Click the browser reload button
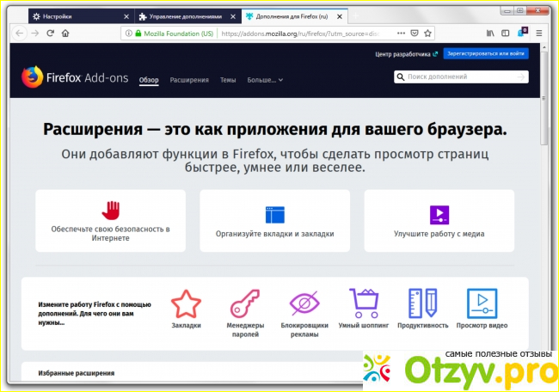The image size is (559, 392). point(51,33)
